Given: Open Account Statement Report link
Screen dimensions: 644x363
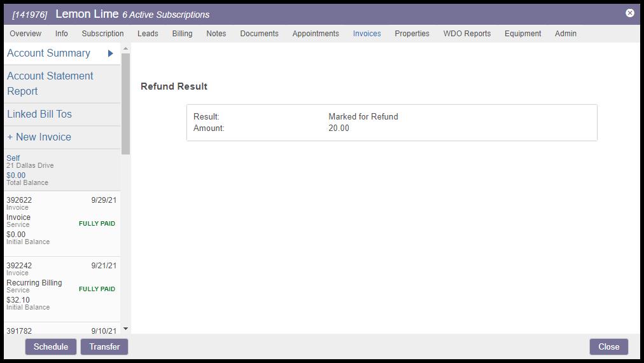Looking at the screenshot, I should [50, 83].
